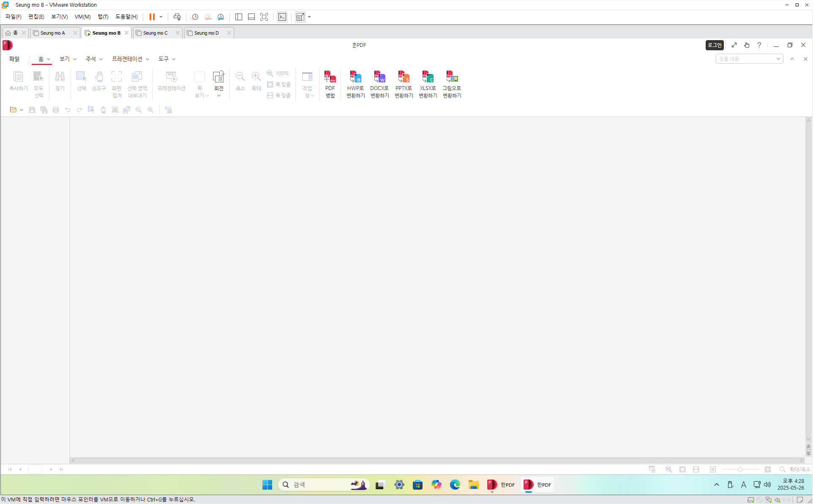Click PPTX로 변환하기 convert icon
This screenshot has height=504, width=813.
(x=404, y=77)
